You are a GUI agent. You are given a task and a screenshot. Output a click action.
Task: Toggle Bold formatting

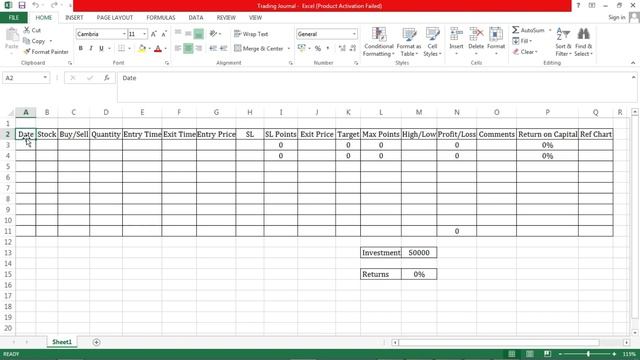(80, 49)
